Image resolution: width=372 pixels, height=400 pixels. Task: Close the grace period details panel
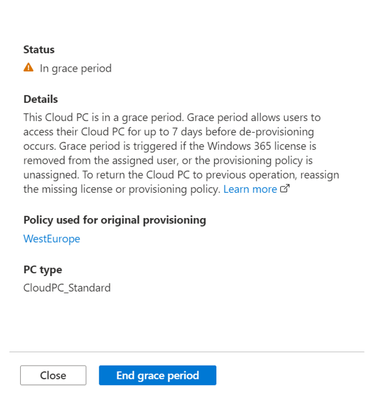(x=53, y=375)
